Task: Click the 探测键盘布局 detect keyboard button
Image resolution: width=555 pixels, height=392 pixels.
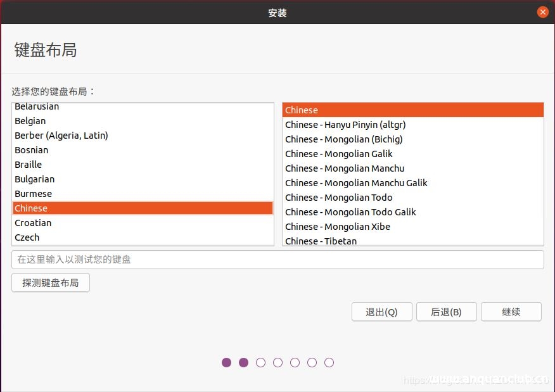Action: point(50,282)
